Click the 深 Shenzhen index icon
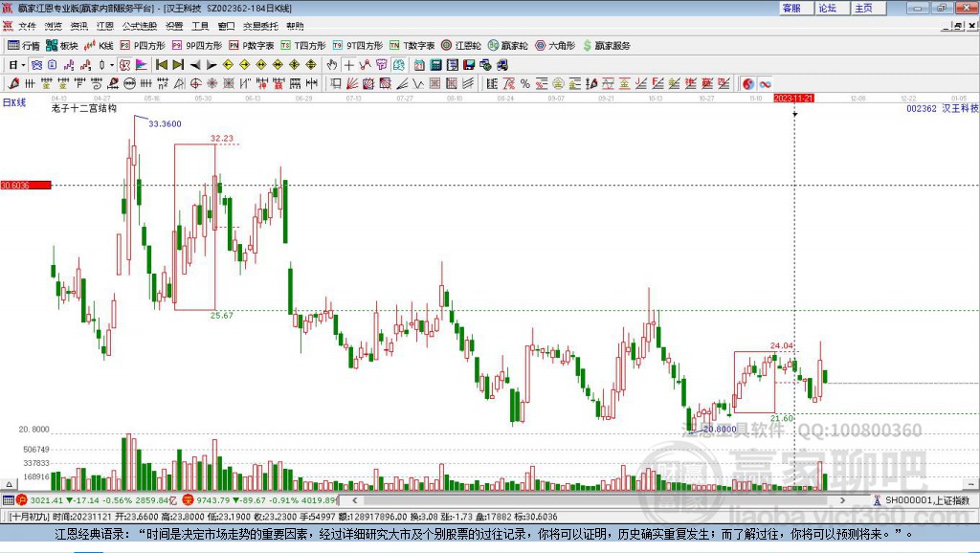Screen dimensions: 980x553 point(189,499)
